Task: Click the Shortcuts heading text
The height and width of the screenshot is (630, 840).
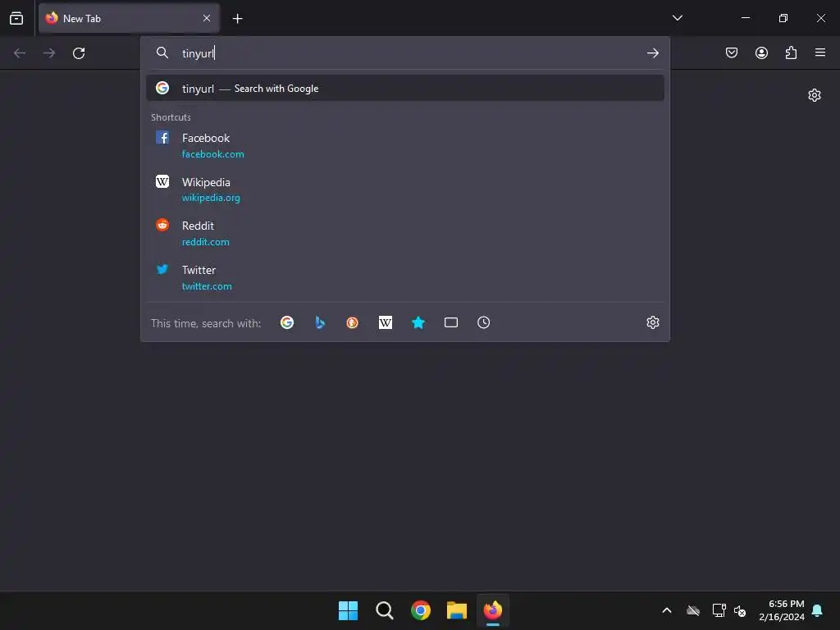Action: point(171,117)
